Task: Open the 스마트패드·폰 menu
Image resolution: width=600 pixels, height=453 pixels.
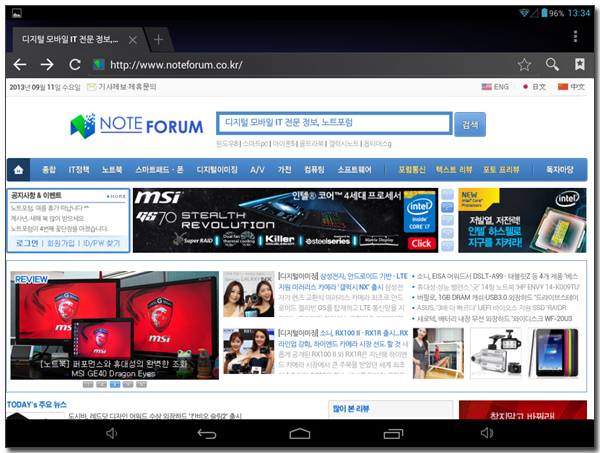Action: point(159,169)
